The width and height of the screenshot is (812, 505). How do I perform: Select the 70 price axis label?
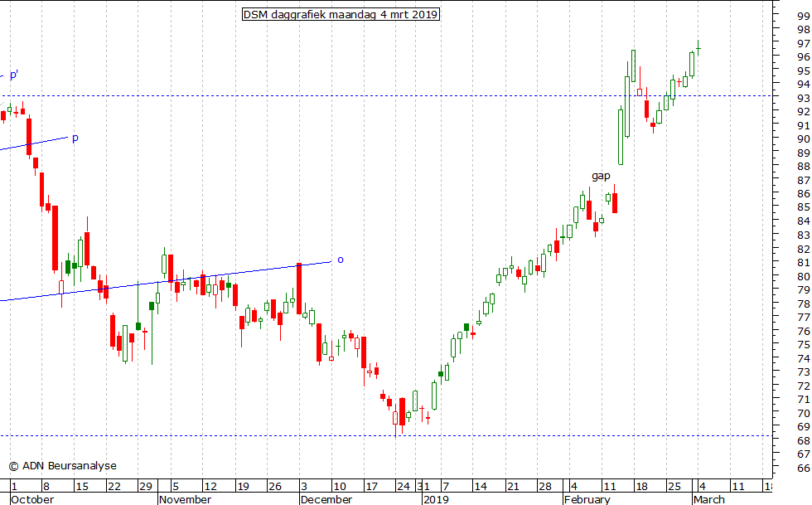804,413
